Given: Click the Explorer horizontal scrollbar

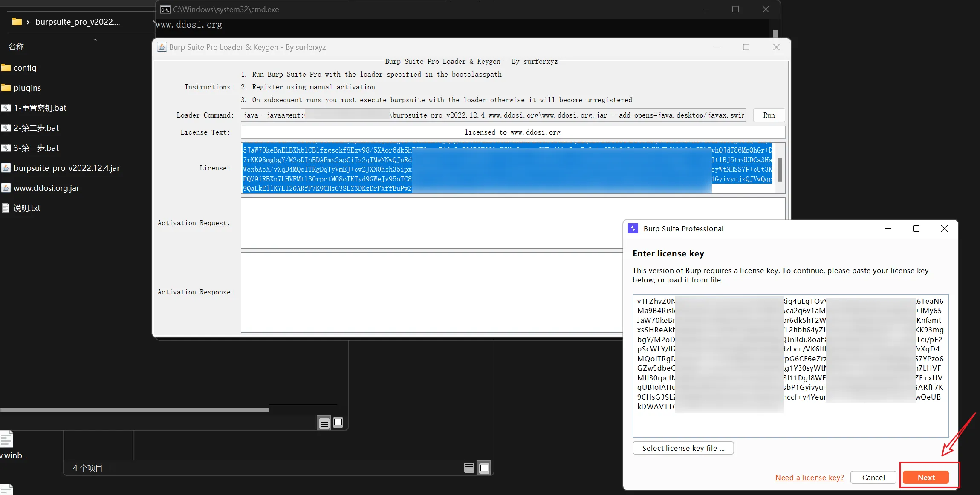Looking at the screenshot, I should click(135, 410).
